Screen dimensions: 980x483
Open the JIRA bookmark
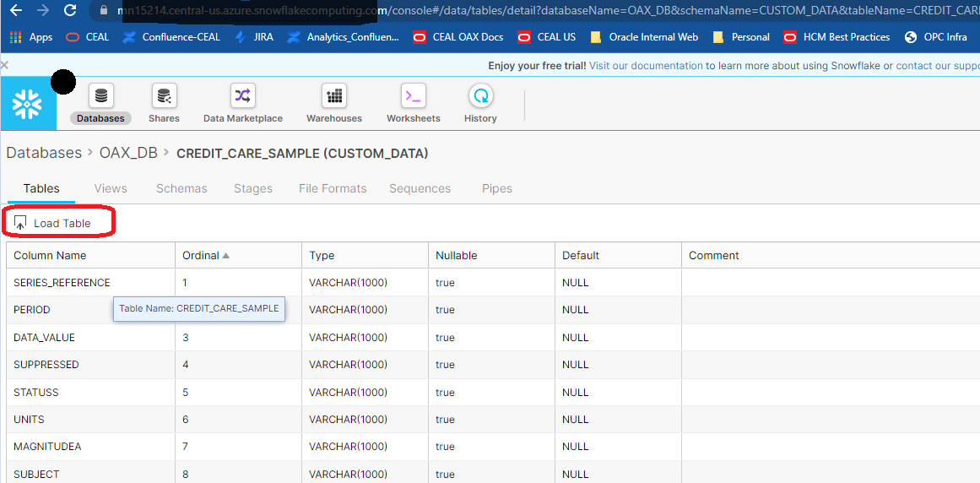[x=263, y=37]
